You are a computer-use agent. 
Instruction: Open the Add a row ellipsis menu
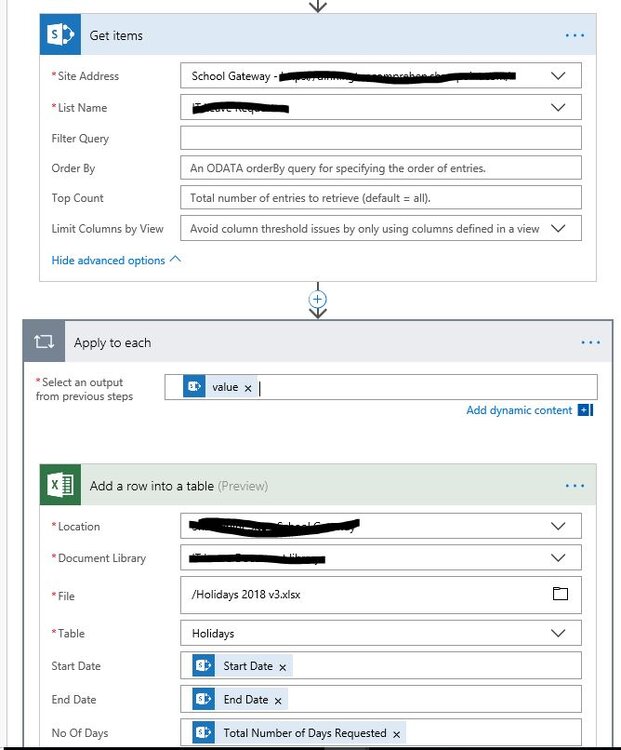(x=574, y=486)
